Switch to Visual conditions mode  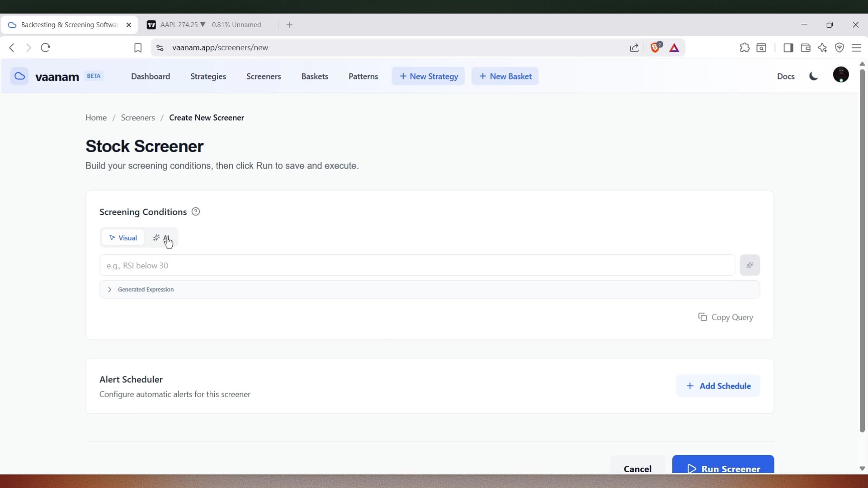[x=123, y=238]
